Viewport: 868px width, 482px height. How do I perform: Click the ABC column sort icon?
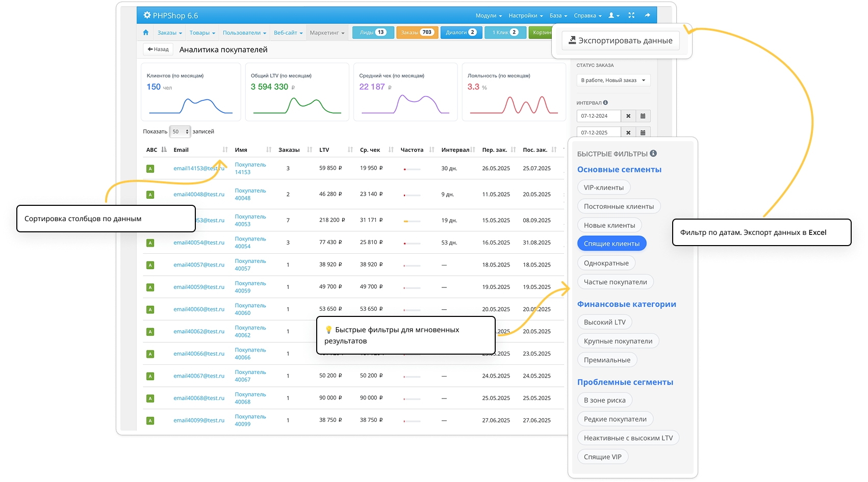pos(164,150)
